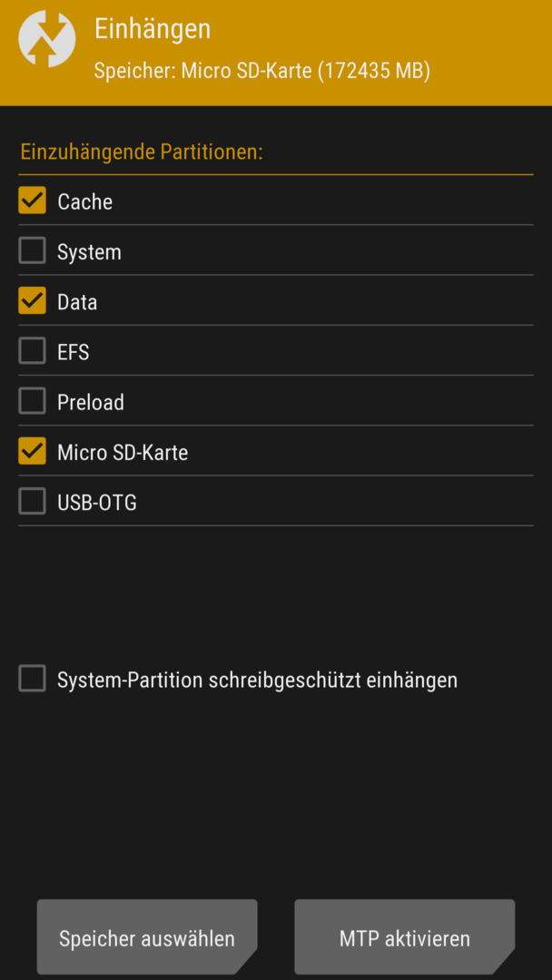
Task: Tap the Micro SD-Karte row label
Action: pos(123,453)
